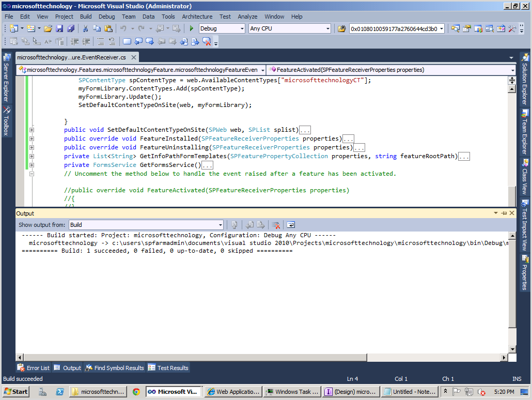Open the Build menu

click(x=86, y=17)
